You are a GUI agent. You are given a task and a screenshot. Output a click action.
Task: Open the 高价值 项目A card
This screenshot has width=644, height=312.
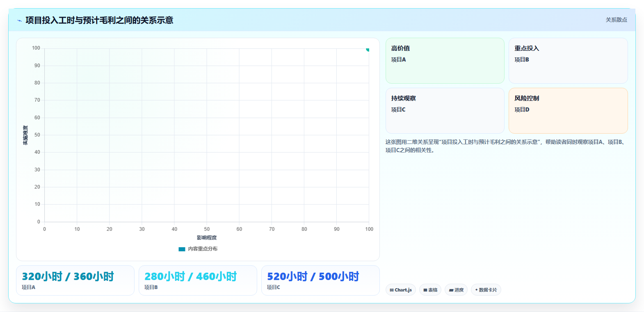(x=445, y=61)
